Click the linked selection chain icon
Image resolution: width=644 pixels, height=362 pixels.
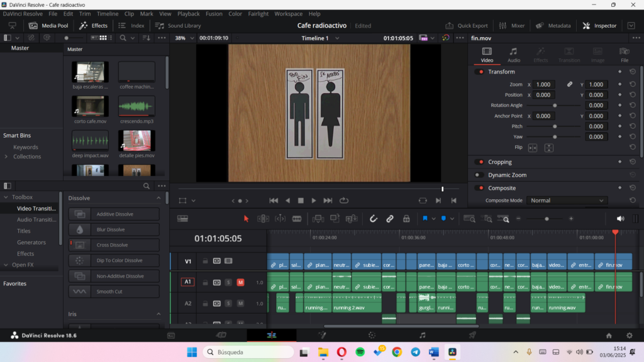point(390,219)
